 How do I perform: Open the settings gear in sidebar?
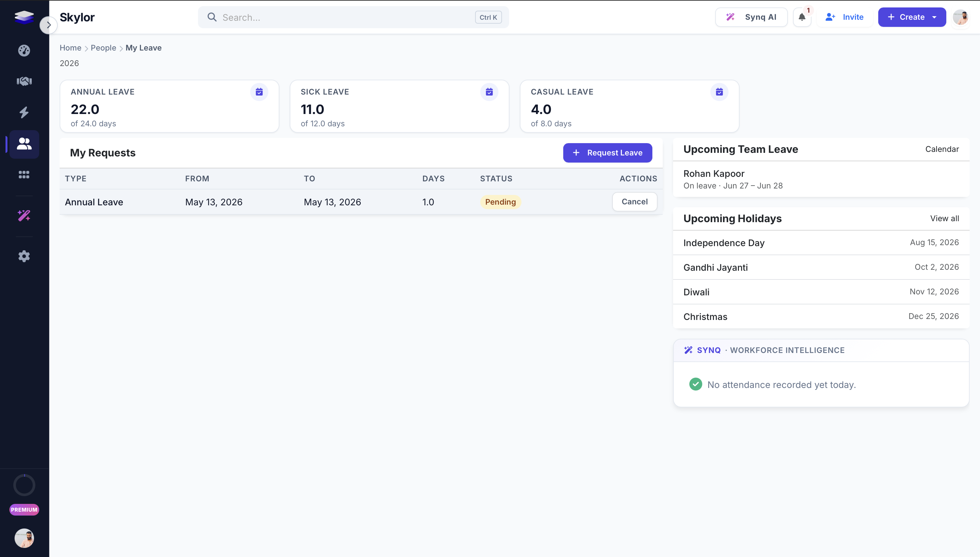tap(24, 256)
